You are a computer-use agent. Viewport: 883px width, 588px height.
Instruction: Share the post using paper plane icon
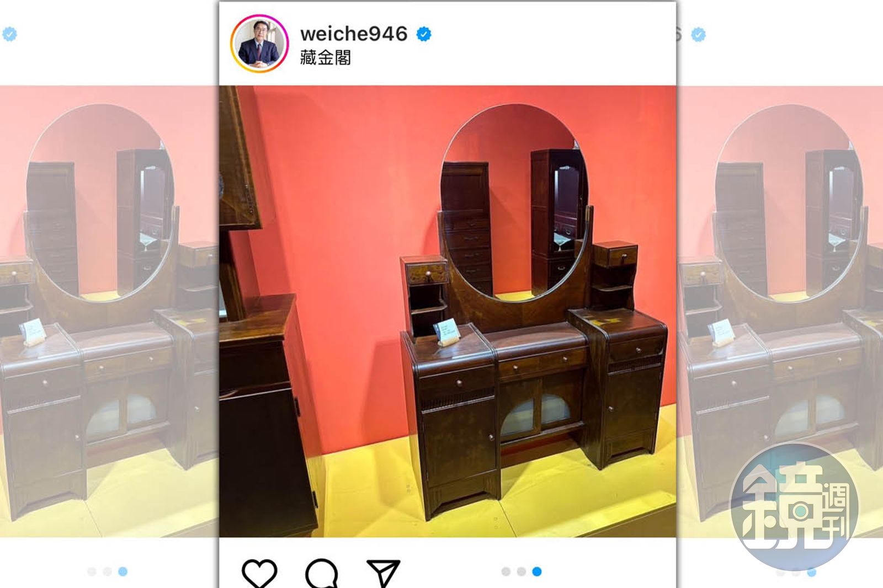384,573
